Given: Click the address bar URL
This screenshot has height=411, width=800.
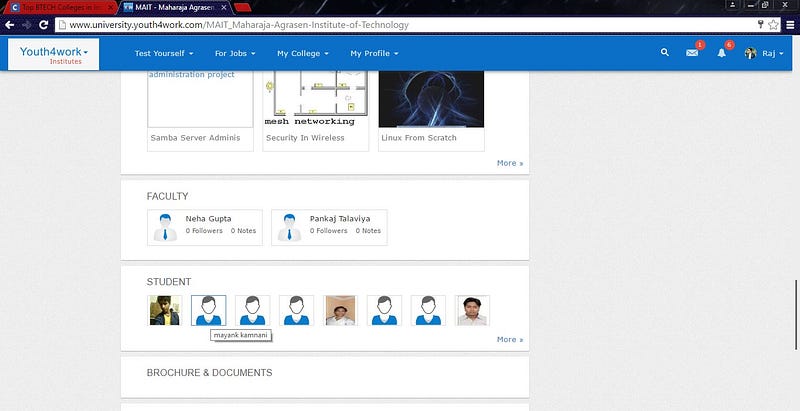Looking at the screenshot, I should pyautogui.click(x=239, y=24).
